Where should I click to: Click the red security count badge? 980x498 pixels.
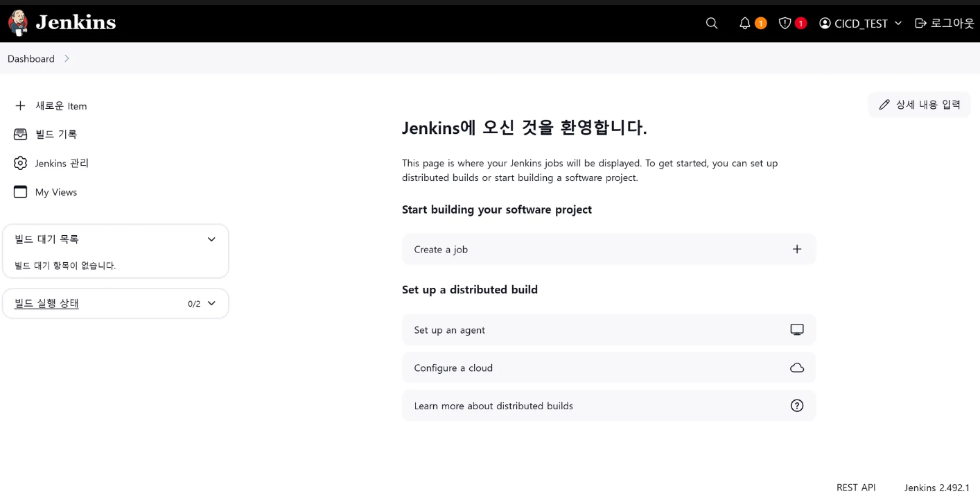pyautogui.click(x=800, y=24)
